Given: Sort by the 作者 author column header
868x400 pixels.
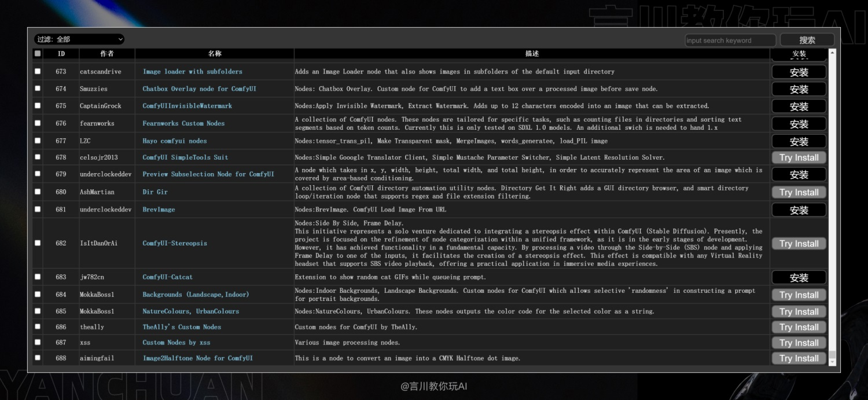Looking at the screenshot, I should coord(107,53).
